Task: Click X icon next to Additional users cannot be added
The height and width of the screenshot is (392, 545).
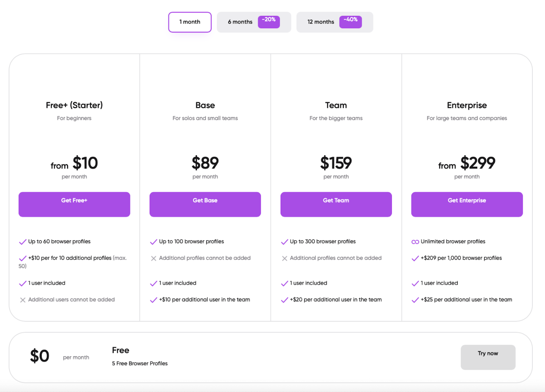Action: (23, 300)
